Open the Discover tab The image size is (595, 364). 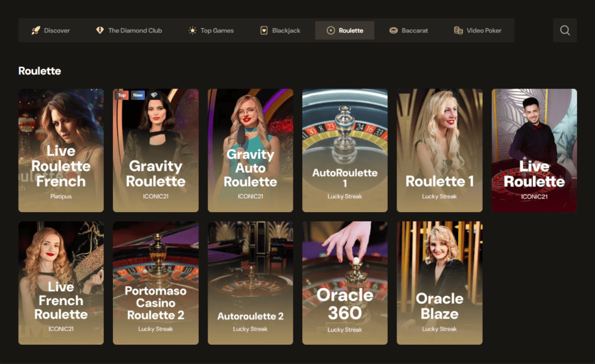point(51,30)
